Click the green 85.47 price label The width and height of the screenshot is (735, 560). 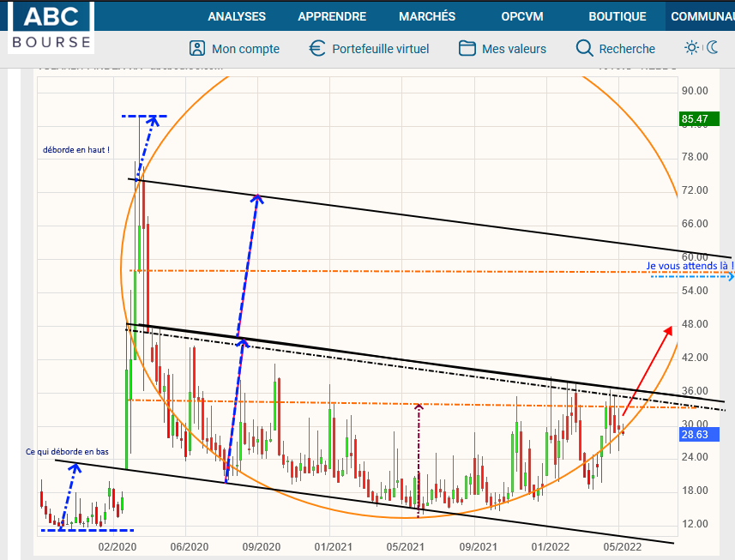coord(700,119)
